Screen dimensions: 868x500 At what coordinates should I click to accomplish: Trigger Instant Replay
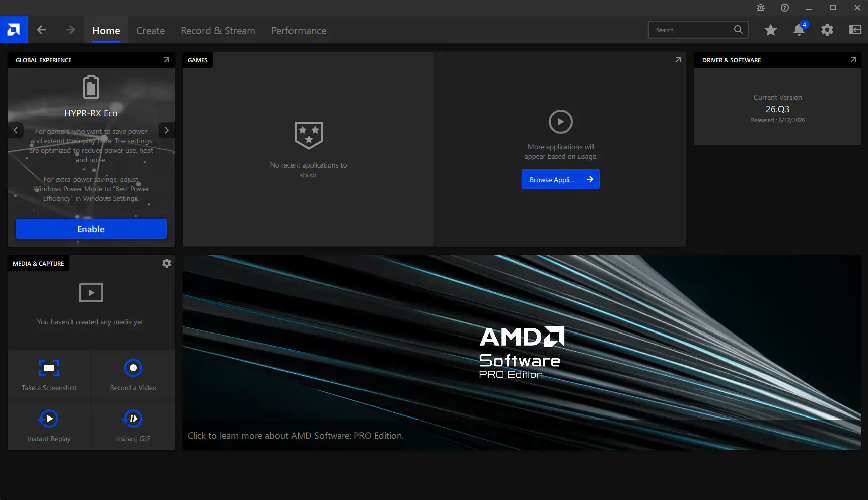pyautogui.click(x=49, y=426)
